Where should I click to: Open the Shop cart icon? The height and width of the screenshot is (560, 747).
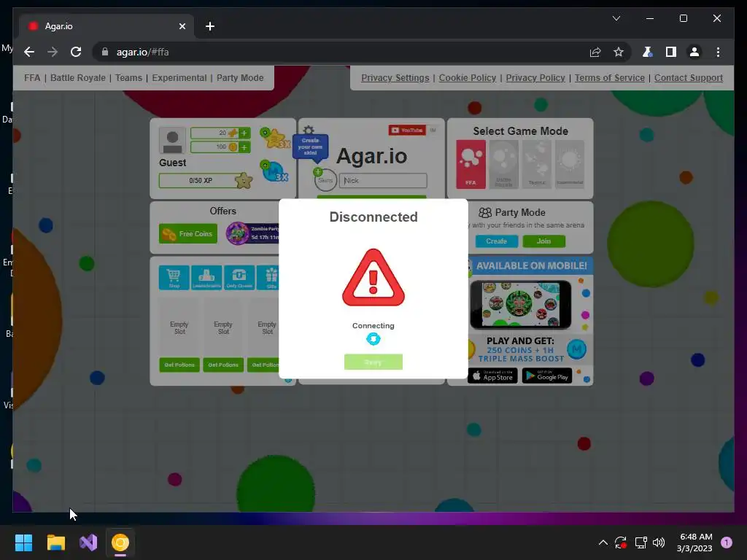point(174,278)
